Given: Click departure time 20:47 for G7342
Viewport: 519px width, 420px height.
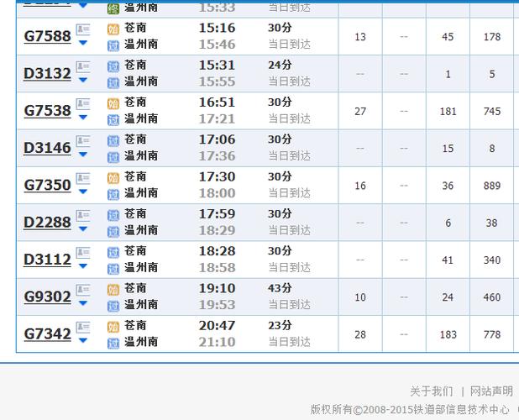Looking at the screenshot, I should point(218,326).
